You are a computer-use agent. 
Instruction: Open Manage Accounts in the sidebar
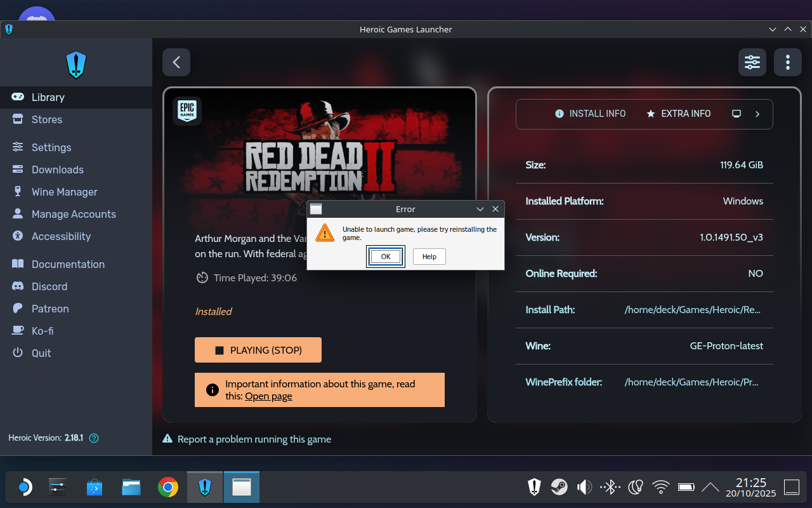point(76,214)
